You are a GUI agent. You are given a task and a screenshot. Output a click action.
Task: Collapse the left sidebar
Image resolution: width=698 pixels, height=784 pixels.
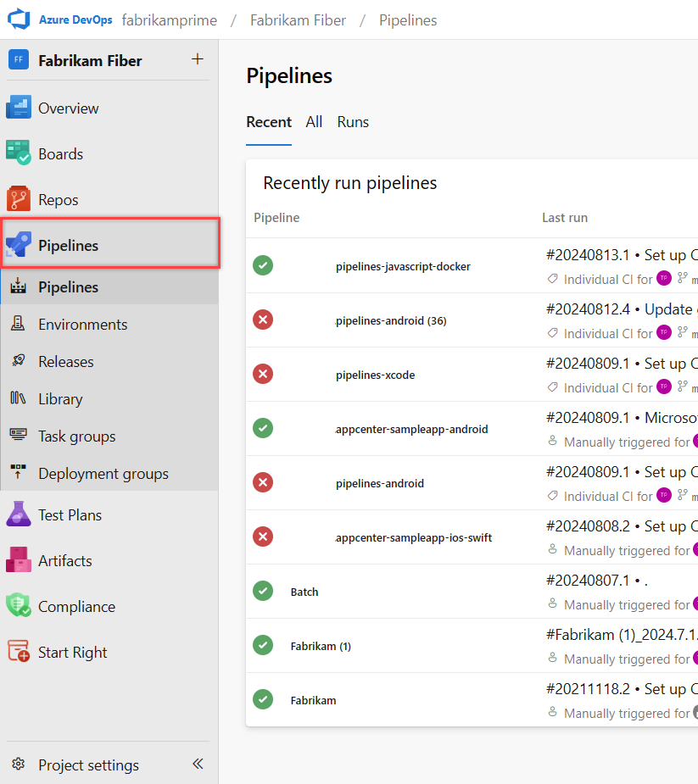coord(198,764)
